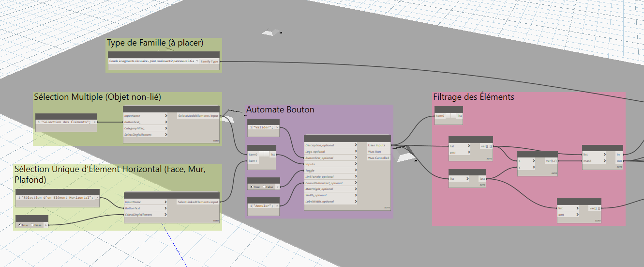Click the SelectLinkedElements input output port
644x267 pixels.
point(198,202)
